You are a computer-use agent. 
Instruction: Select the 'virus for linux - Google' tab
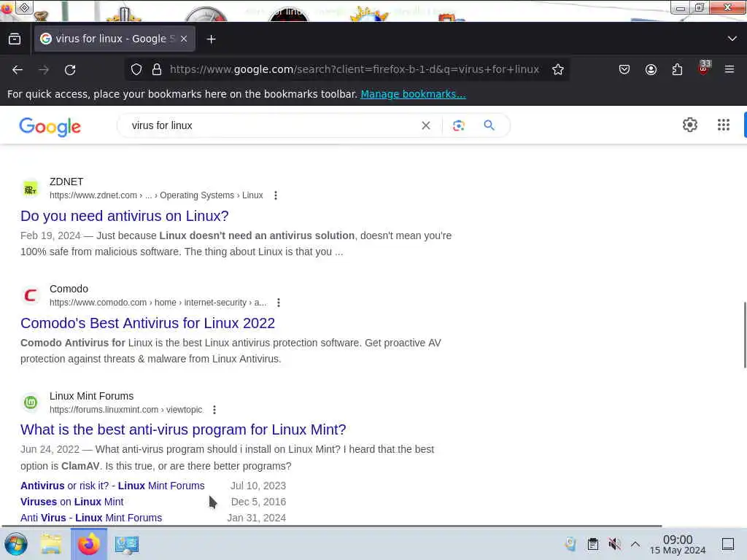(115, 39)
